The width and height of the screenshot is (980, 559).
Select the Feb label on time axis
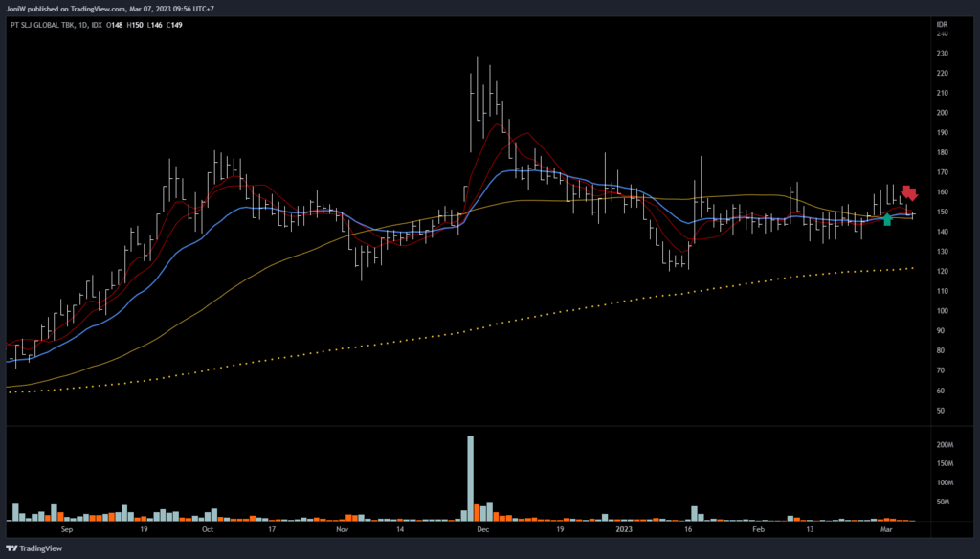coord(758,527)
